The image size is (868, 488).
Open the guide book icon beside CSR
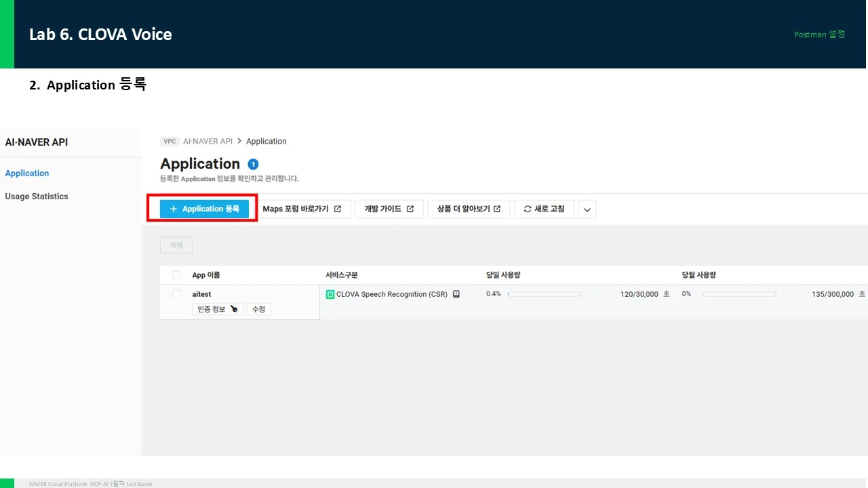(x=456, y=294)
